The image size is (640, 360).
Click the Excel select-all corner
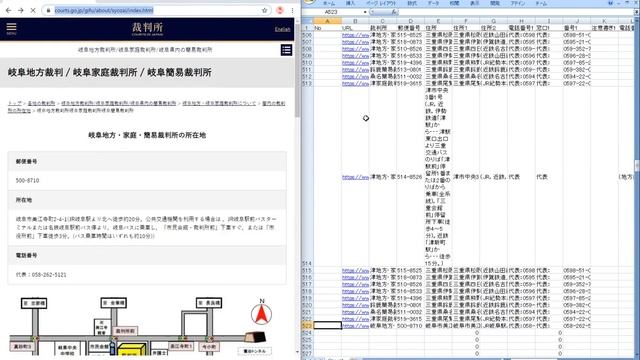(307, 21)
